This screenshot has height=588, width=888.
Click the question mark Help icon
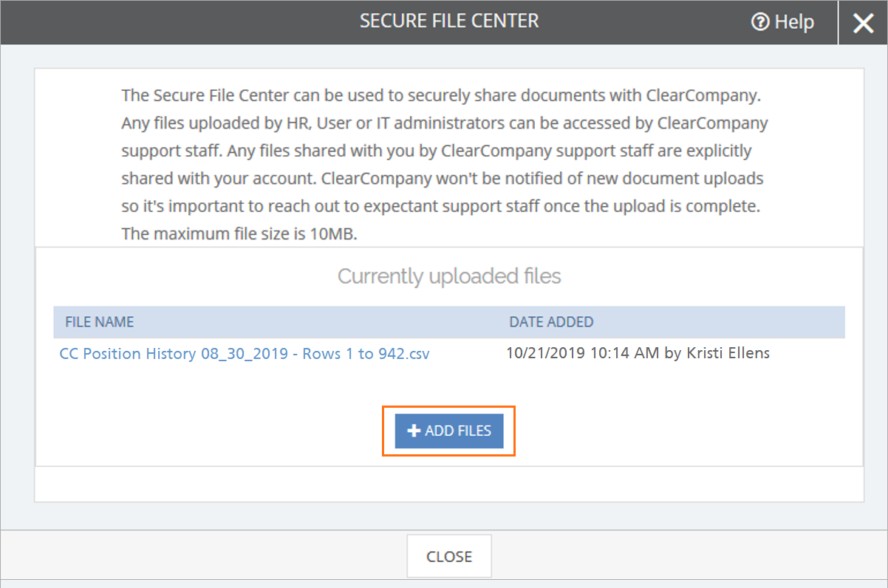tap(759, 23)
